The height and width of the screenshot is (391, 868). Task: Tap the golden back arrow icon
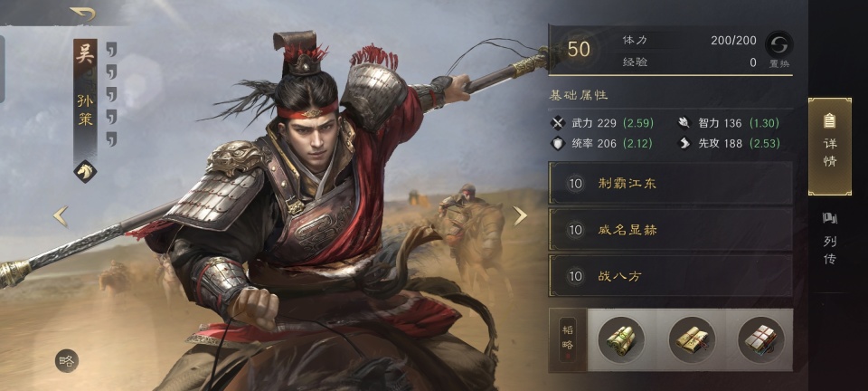point(83,14)
